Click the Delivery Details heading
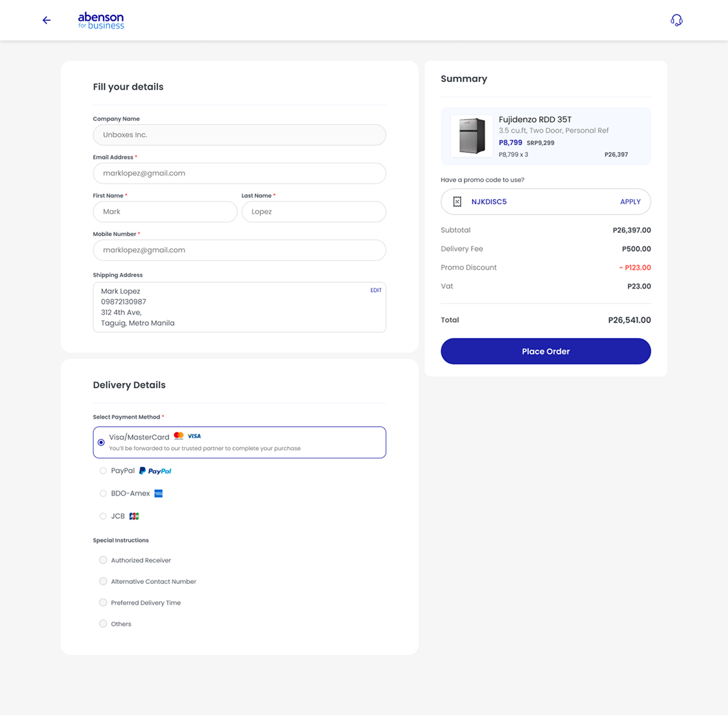This screenshot has height=716, width=728. click(x=129, y=385)
